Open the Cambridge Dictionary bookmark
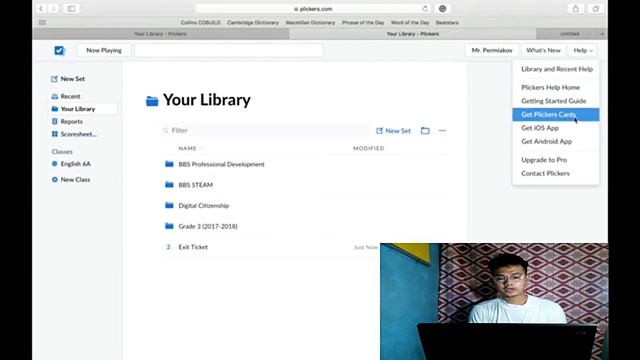Image resolution: width=640 pixels, height=360 pixels. point(253,22)
